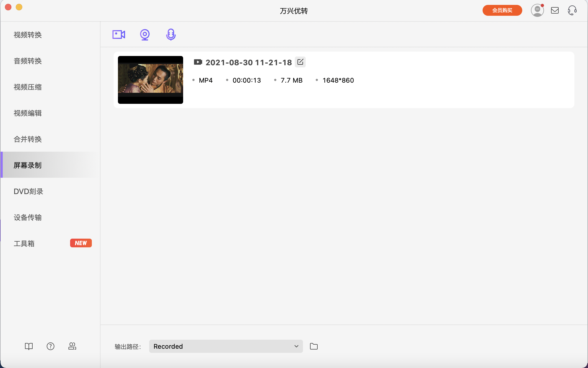Open the community icon at bottom left
The width and height of the screenshot is (588, 368).
point(72,346)
